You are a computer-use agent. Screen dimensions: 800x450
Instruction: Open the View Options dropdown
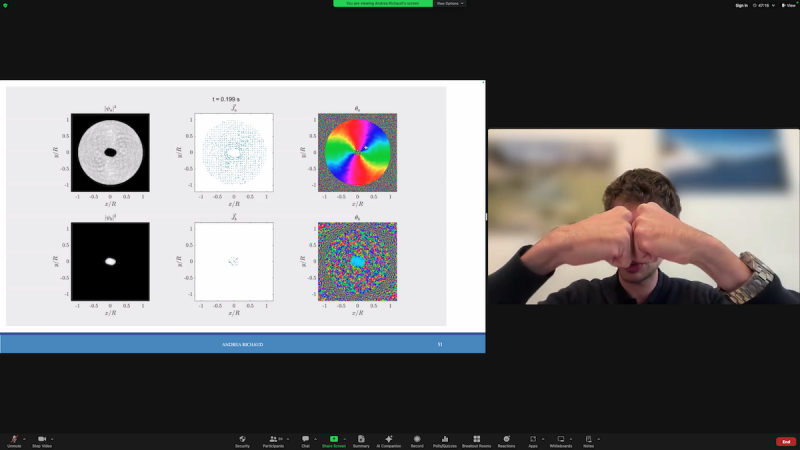coord(449,4)
